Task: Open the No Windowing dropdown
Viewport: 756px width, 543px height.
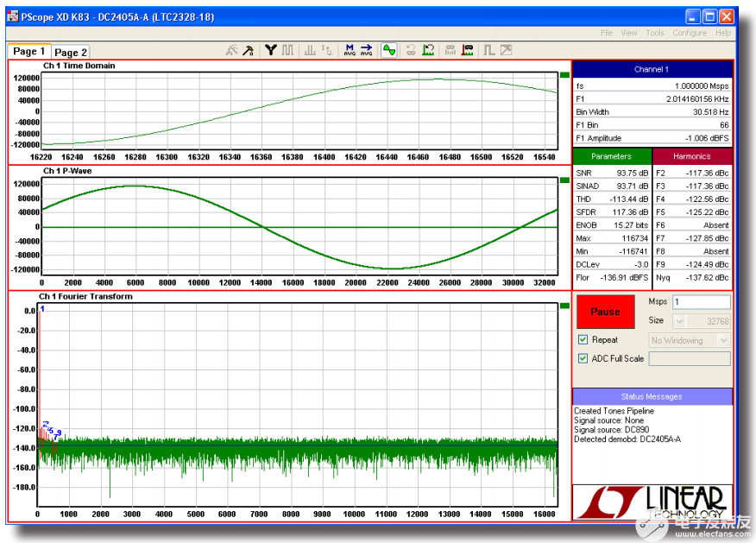Action: point(690,341)
